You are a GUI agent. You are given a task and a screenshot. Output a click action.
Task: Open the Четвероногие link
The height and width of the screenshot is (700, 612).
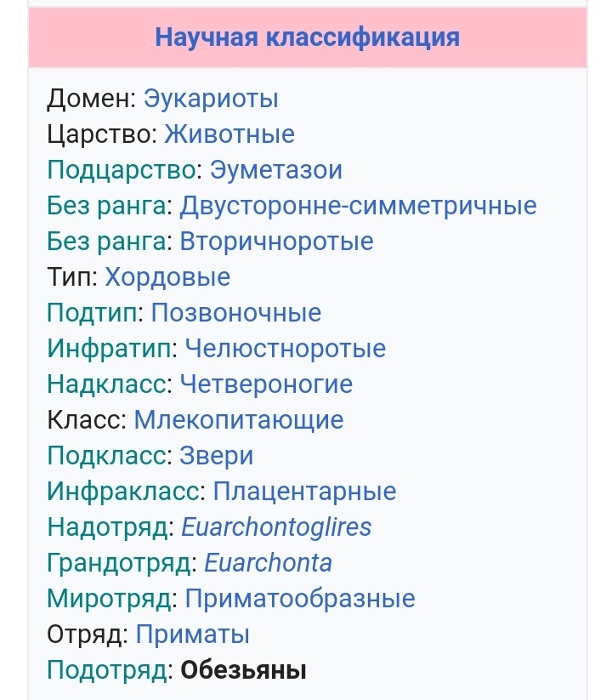[266, 384]
